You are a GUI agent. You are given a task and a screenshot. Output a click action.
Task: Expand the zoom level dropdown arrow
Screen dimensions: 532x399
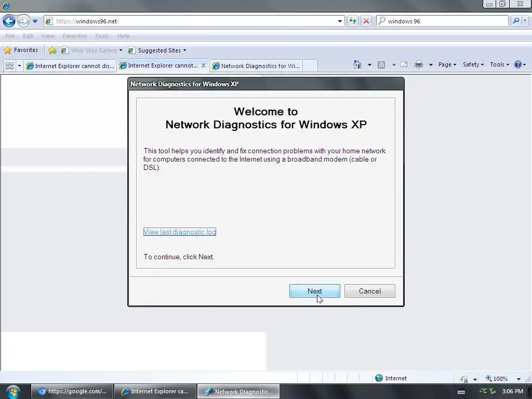(518, 379)
